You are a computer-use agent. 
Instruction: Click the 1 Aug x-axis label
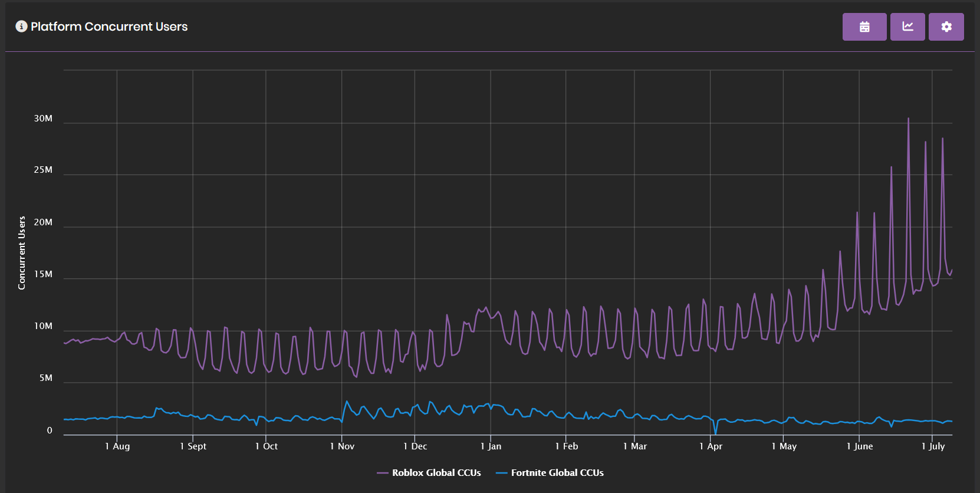[117, 446]
